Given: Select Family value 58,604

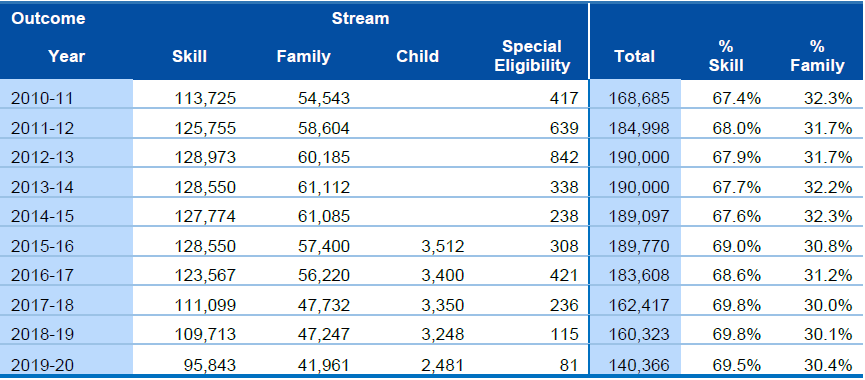Looking at the screenshot, I should click(324, 128).
